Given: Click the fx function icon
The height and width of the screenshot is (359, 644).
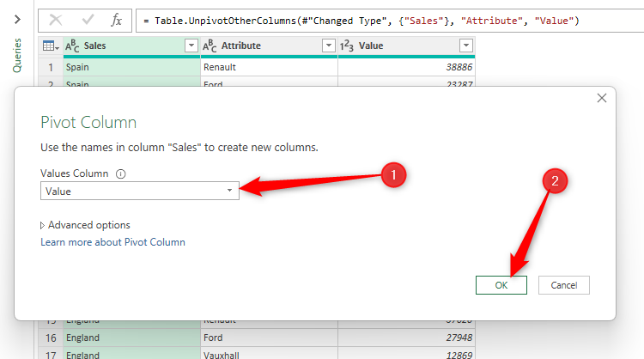Looking at the screenshot, I should [x=116, y=20].
